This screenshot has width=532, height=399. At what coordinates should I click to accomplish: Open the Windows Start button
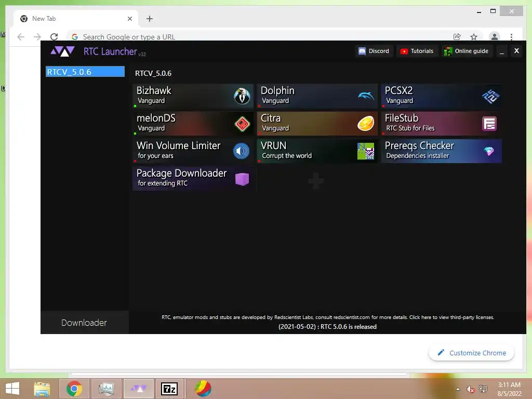(12, 389)
